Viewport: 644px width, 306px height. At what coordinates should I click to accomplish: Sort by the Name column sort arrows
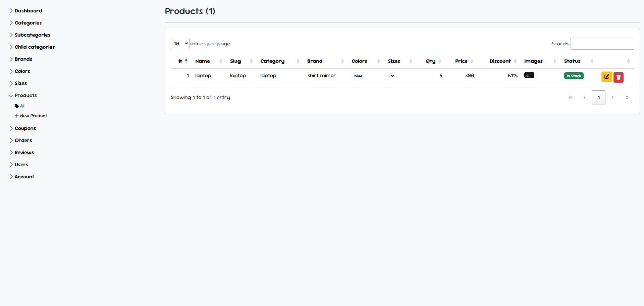221,61
